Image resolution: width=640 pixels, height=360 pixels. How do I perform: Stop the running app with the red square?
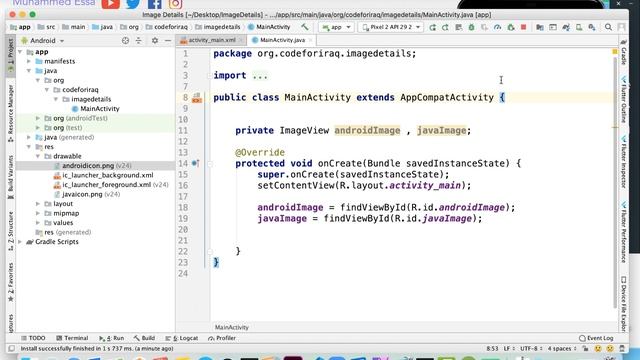524,27
